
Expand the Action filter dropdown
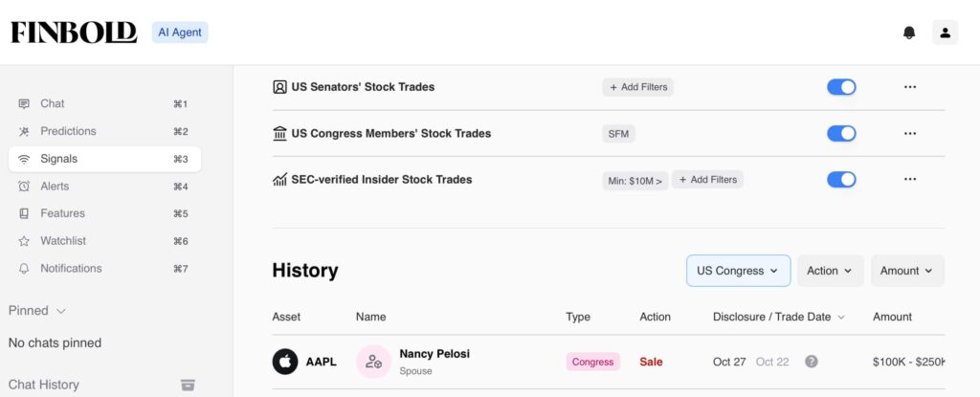point(830,271)
